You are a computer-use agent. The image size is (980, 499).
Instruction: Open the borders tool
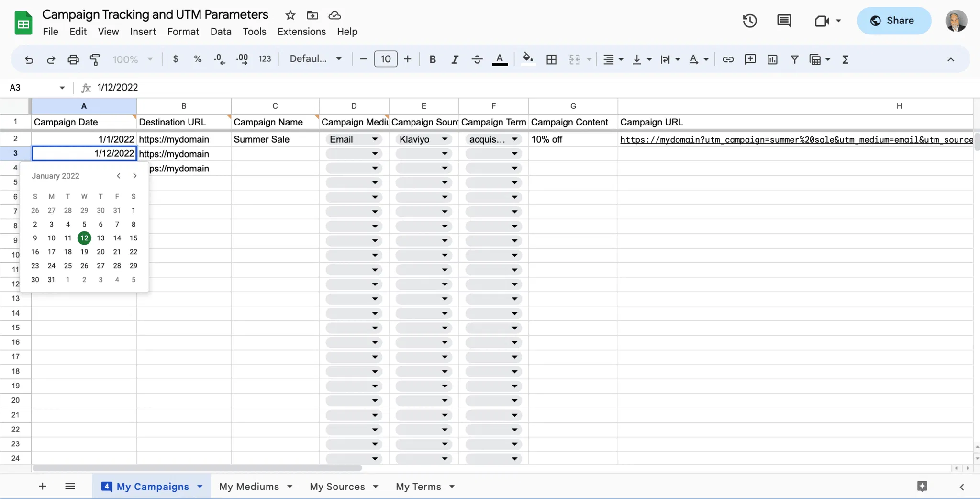[551, 59]
